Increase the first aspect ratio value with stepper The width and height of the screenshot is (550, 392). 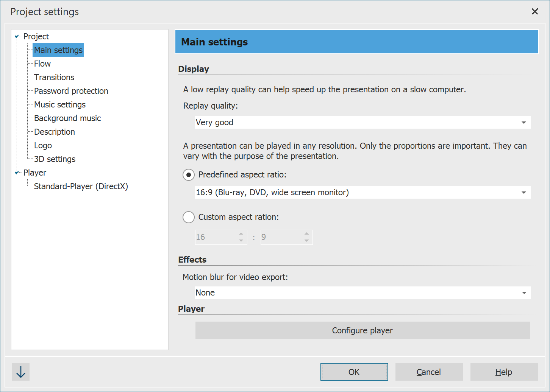click(241, 234)
